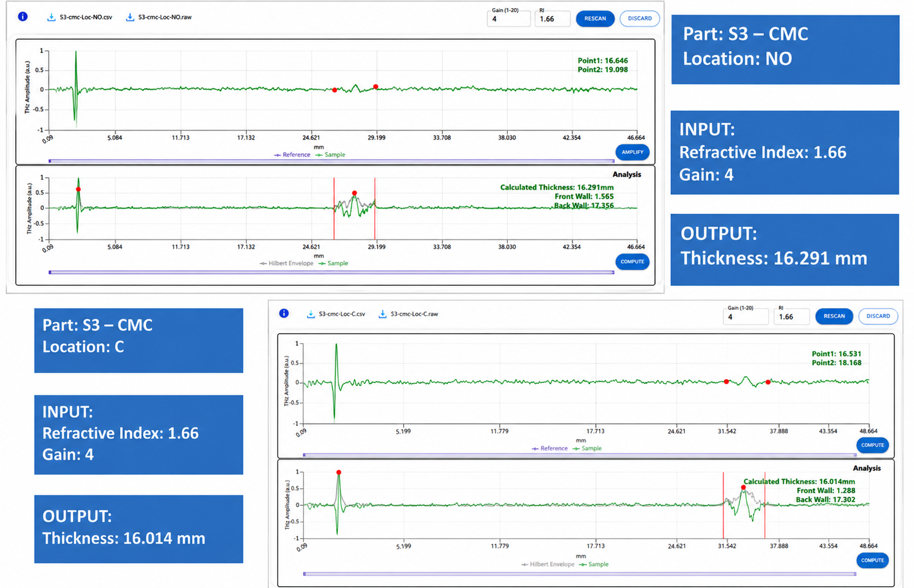Toggle the Sample legend in the Loc-C top chart
This screenshot has height=588, width=914.
pos(587,448)
